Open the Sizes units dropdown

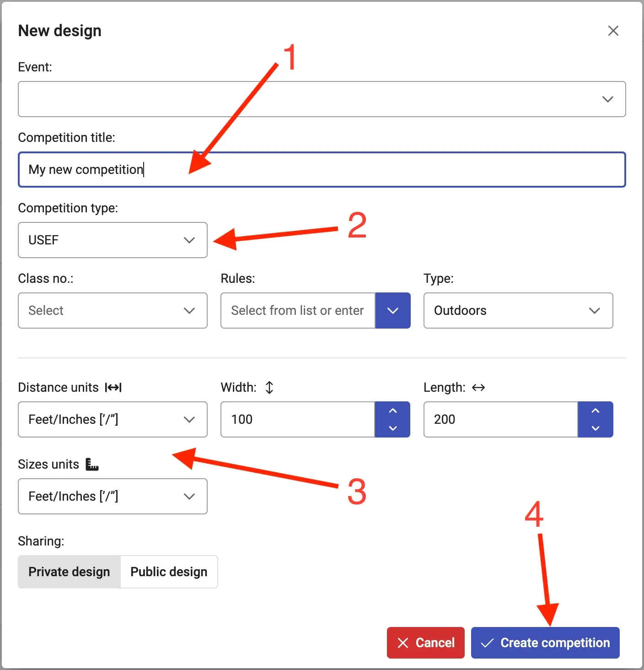(113, 497)
